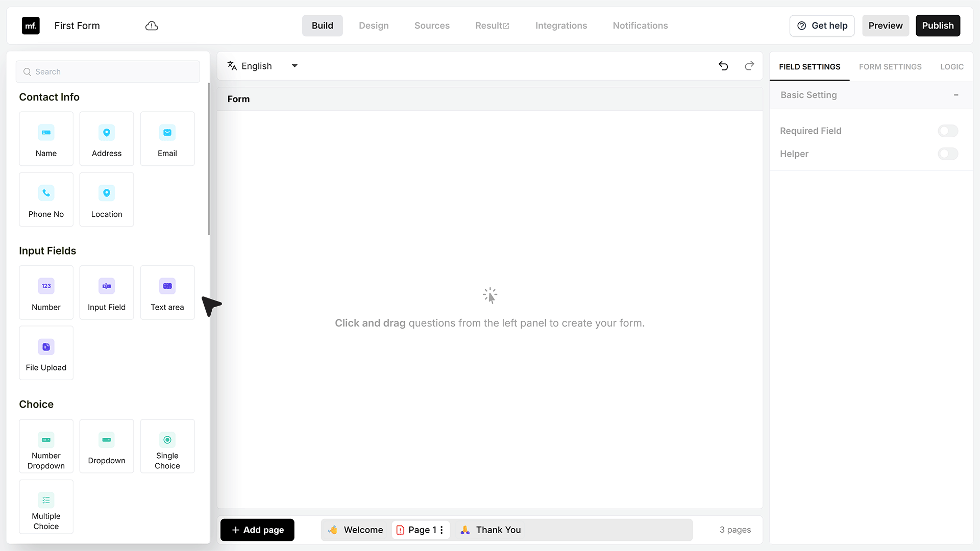
Task: Click the translate language icon
Action: click(x=232, y=66)
